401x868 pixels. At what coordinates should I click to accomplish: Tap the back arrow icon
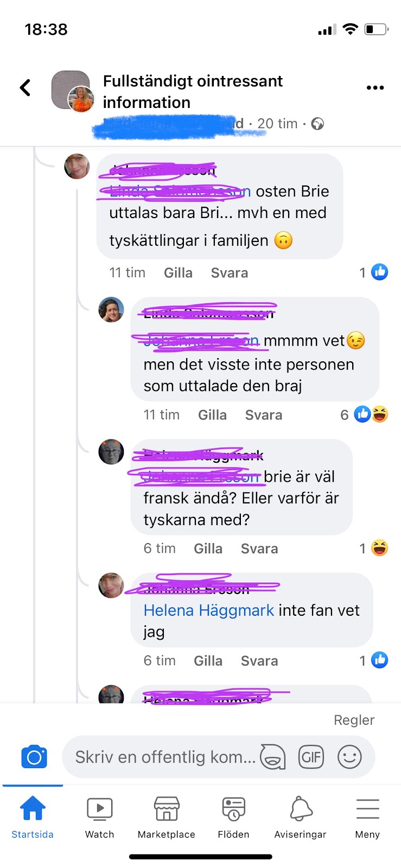25,88
